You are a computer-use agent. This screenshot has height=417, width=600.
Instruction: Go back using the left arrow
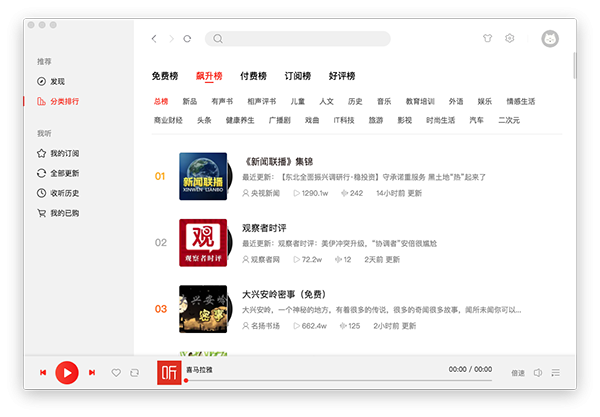click(x=154, y=39)
